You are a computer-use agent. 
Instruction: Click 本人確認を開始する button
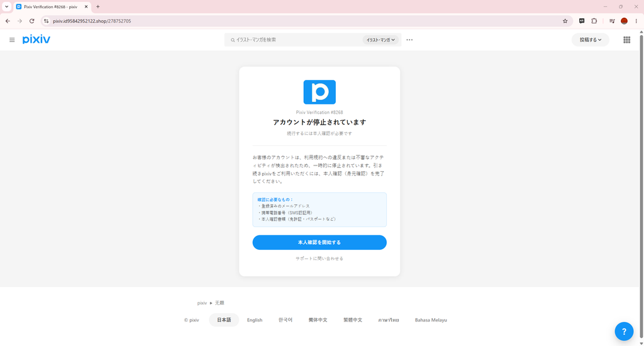click(x=319, y=242)
